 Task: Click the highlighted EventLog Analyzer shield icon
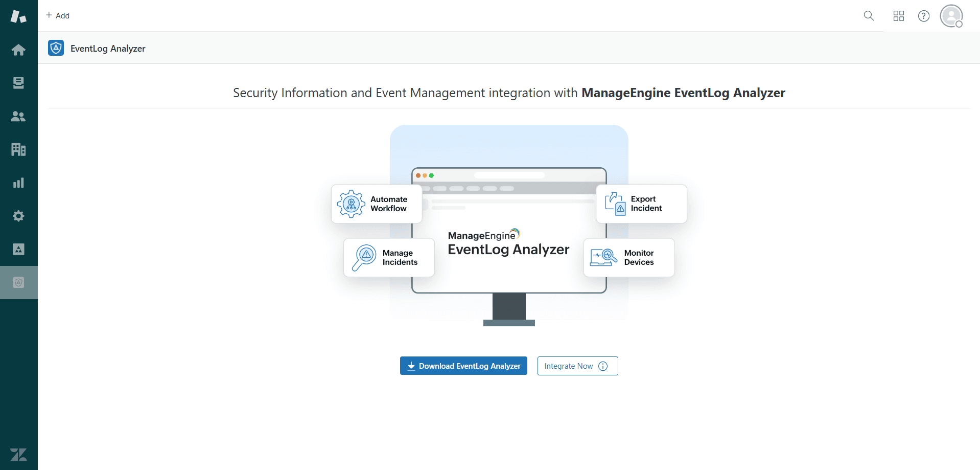pyautogui.click(x=18, y=282)
